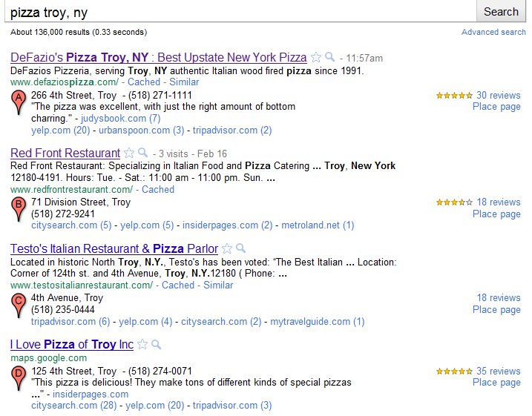Click map marker D for I Love Pizza
Image resolution: width=532 pixels, height=416 pixels.
click(19, 378)
